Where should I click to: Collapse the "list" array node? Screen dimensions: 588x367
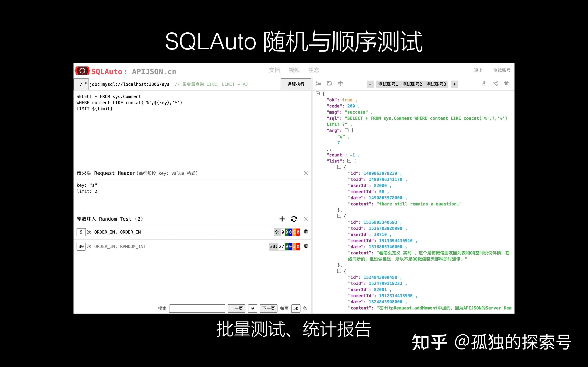point(349,161)
